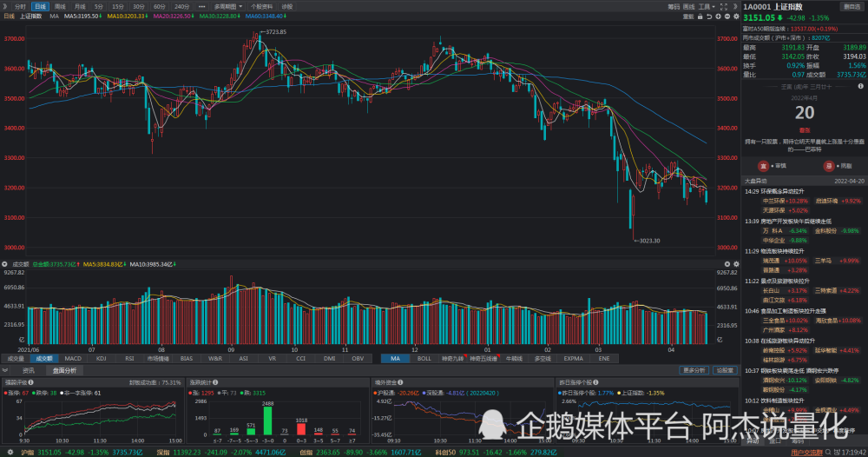Switch to 月线 monthly chart
This screenshot has width=868, height=457.
tap(80, 7)
